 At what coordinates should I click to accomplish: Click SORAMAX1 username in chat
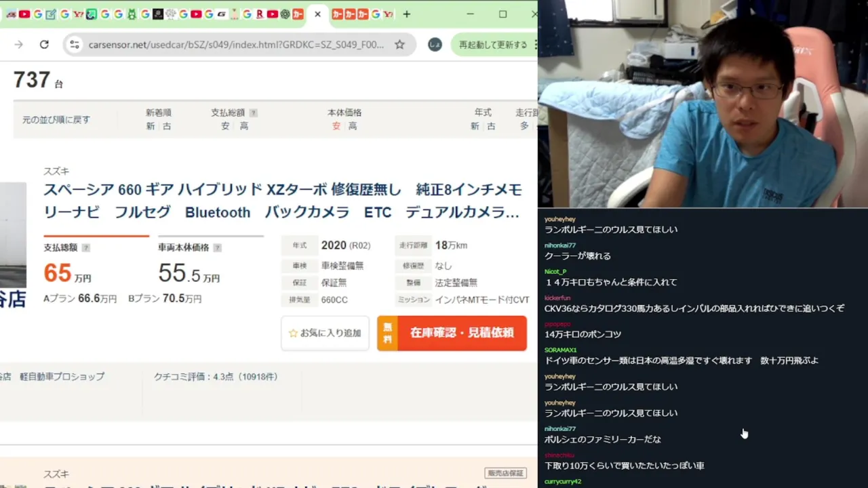pos(561,350)
